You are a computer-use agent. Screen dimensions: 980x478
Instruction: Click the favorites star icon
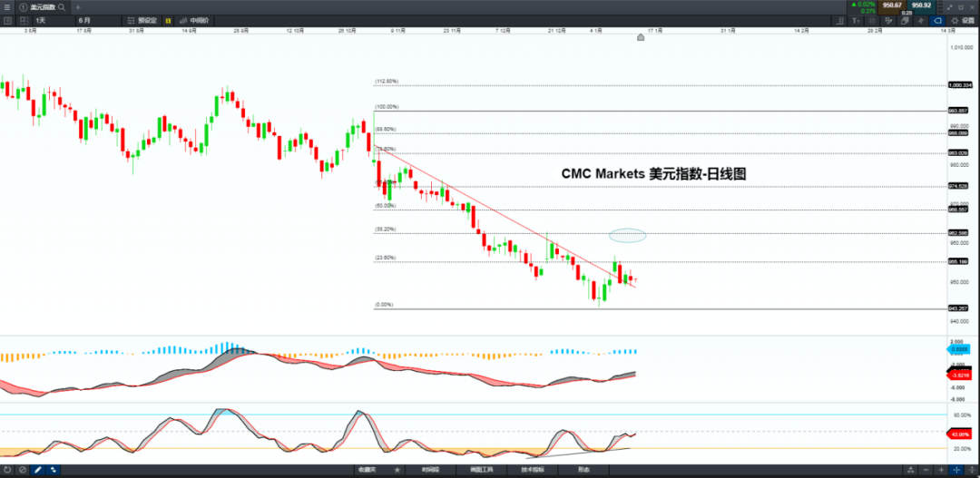[x=397, y=470]
